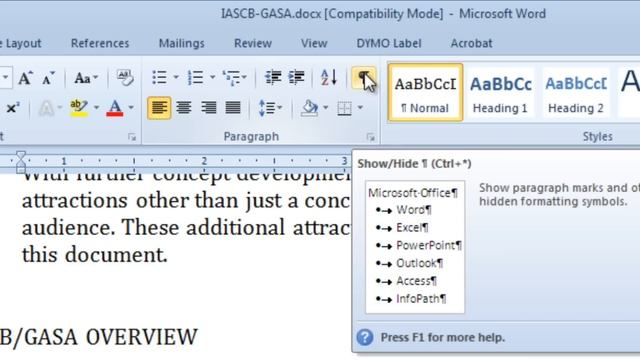
Task: Apply a bulleted list
Action: point(159,78)
